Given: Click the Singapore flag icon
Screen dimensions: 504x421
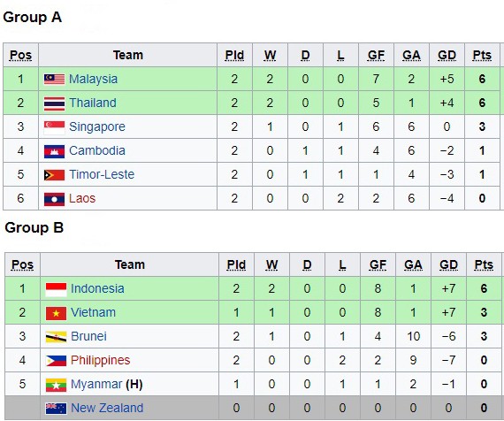Looking at the screenshot, I should [54, 127].
